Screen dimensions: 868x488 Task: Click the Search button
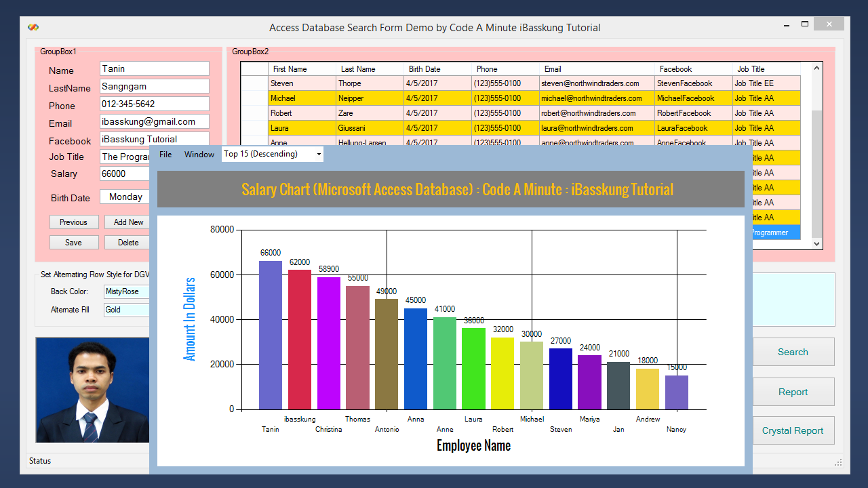(x=793, y=352)
